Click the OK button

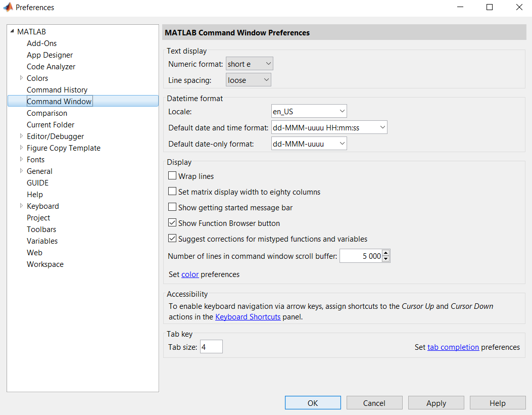coord(313,403)
